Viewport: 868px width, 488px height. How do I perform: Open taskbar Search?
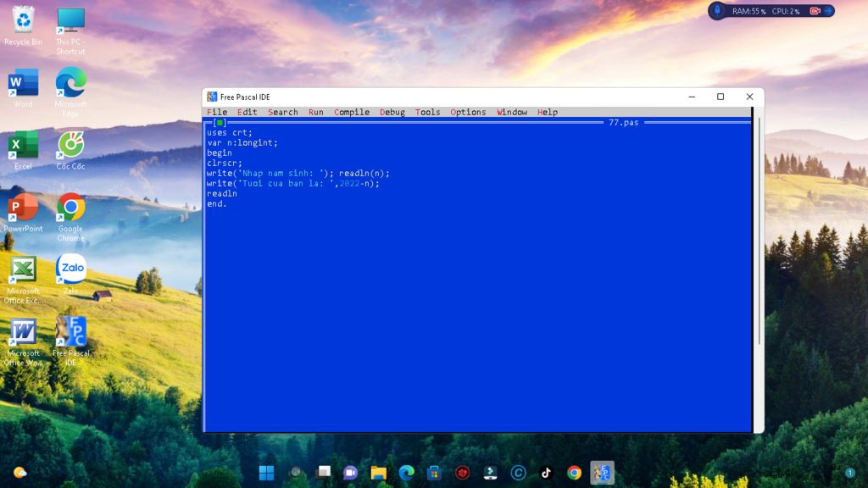click(295, 473)
